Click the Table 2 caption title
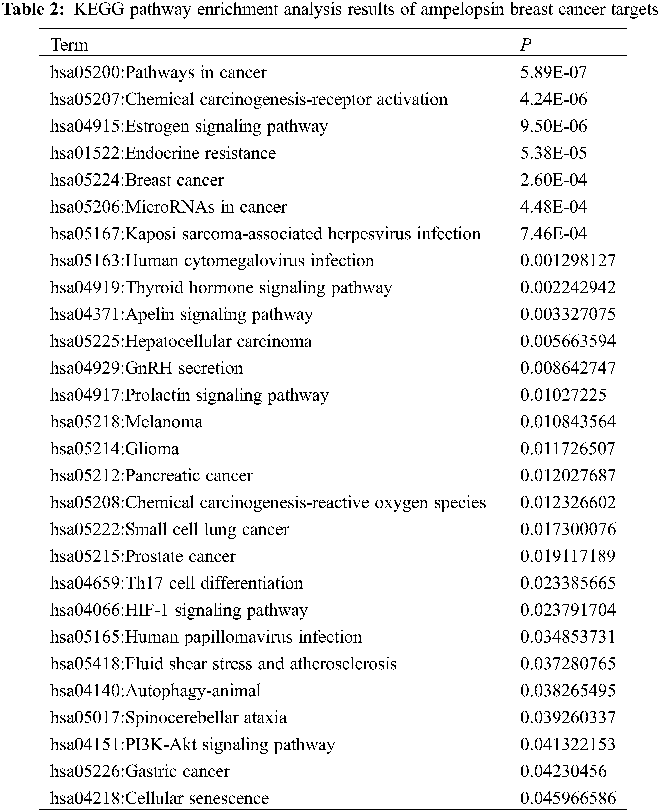This screenshot has width=660, height=812. click(x=330, y=9)
